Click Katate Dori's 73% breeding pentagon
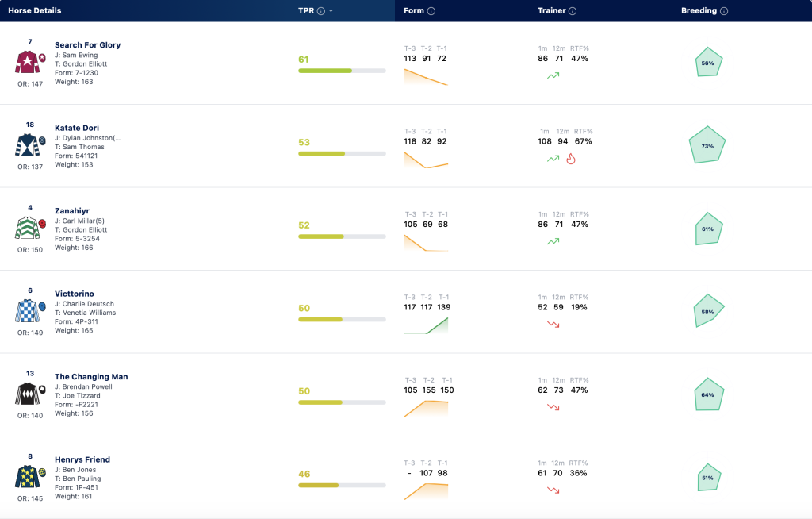Viewport: 812px width, 519px height. [x=707, y=144]
